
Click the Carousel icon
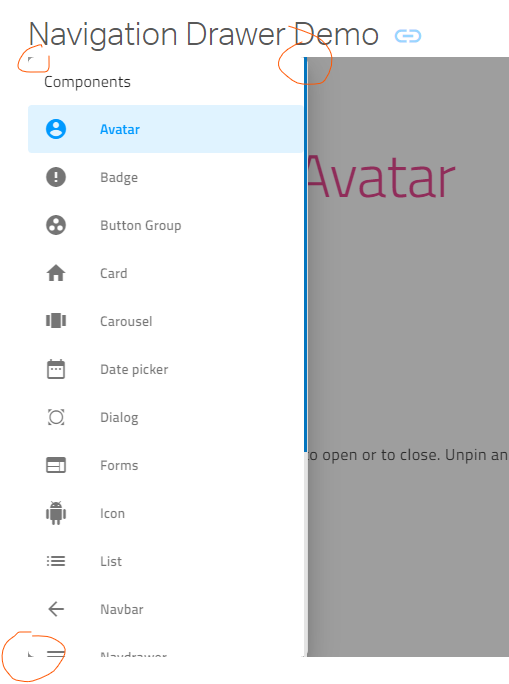[x=56, y=321]
